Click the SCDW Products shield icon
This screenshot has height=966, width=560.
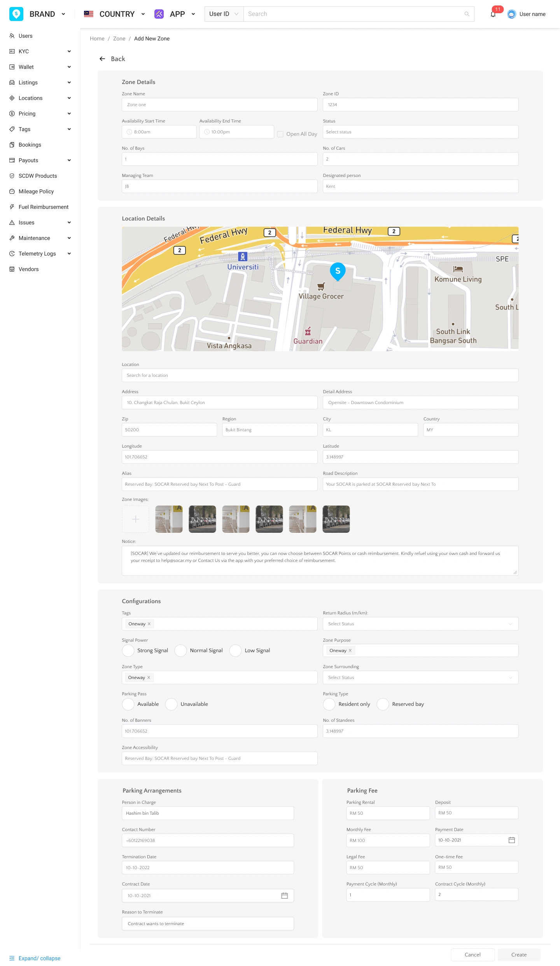[12, 176]
